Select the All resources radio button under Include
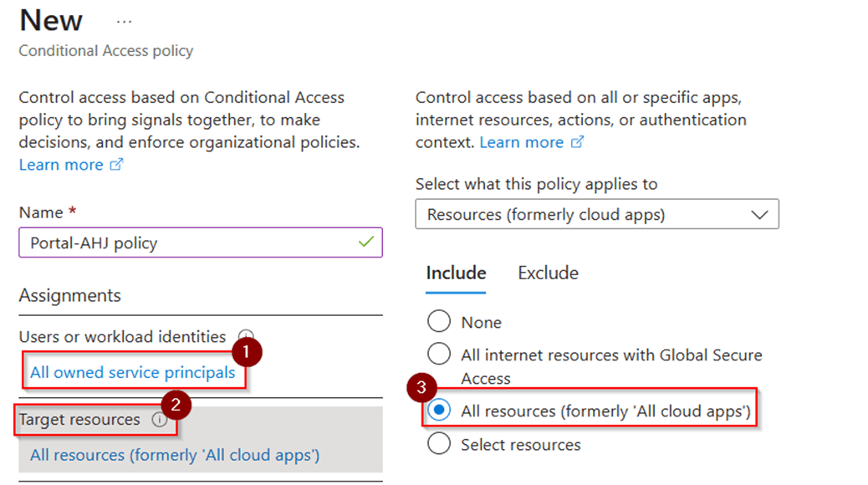Viewport: 868px width, 485px height. (x=439, y=409)
